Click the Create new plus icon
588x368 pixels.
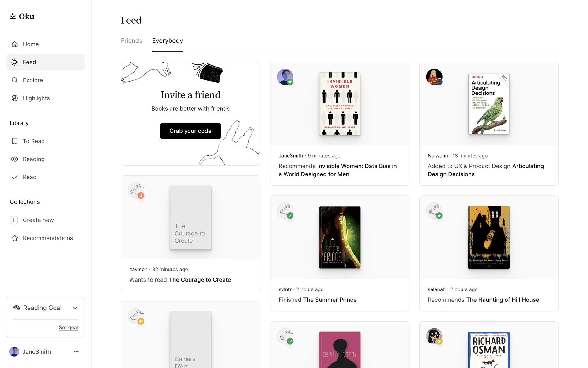click(x=14, y=220)
